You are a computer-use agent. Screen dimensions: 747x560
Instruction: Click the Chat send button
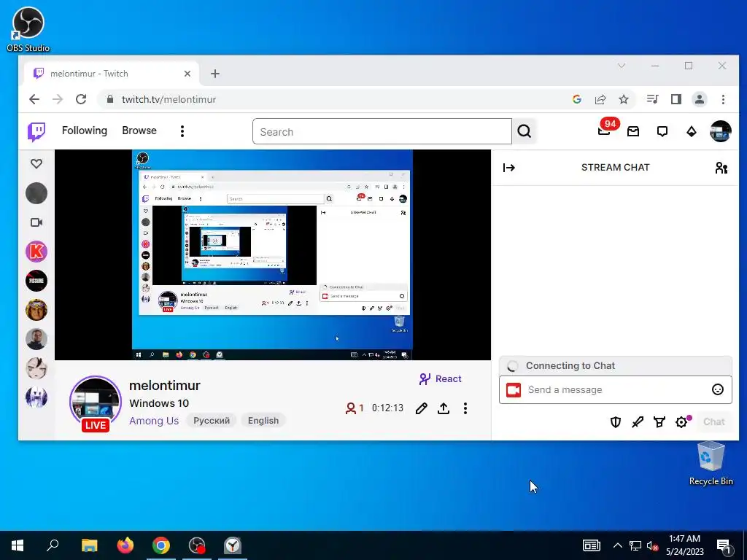[713, 422]
